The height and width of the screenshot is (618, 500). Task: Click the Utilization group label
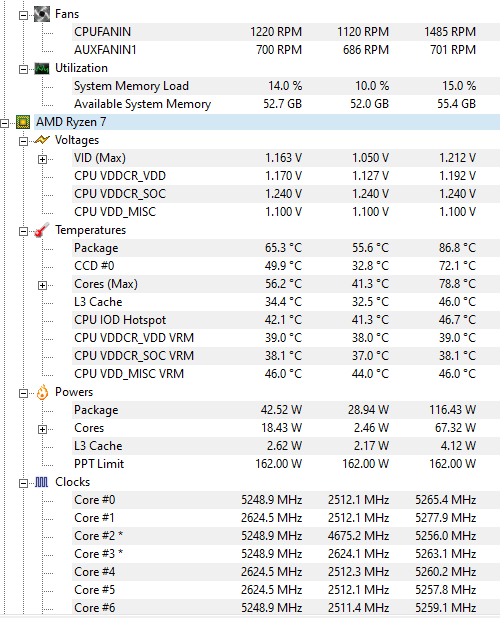[81, 68]
